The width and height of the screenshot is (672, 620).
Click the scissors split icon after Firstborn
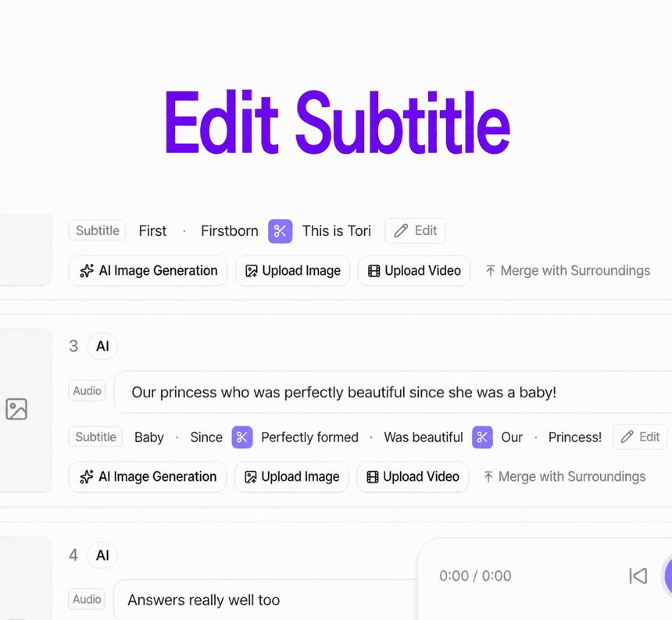(x=281, y=231)
